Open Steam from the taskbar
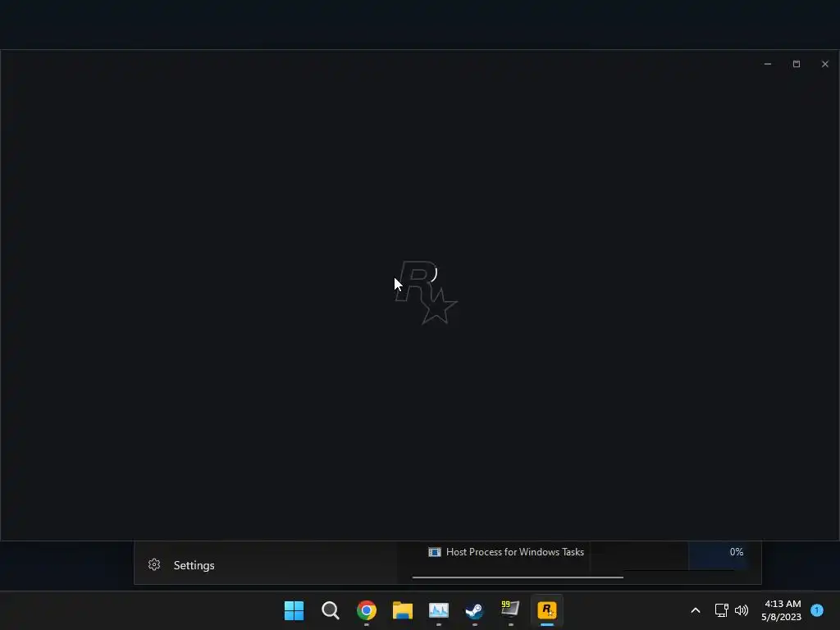This screenshot has height=630, width=840. pyautogui.click(x=474, y=610)
